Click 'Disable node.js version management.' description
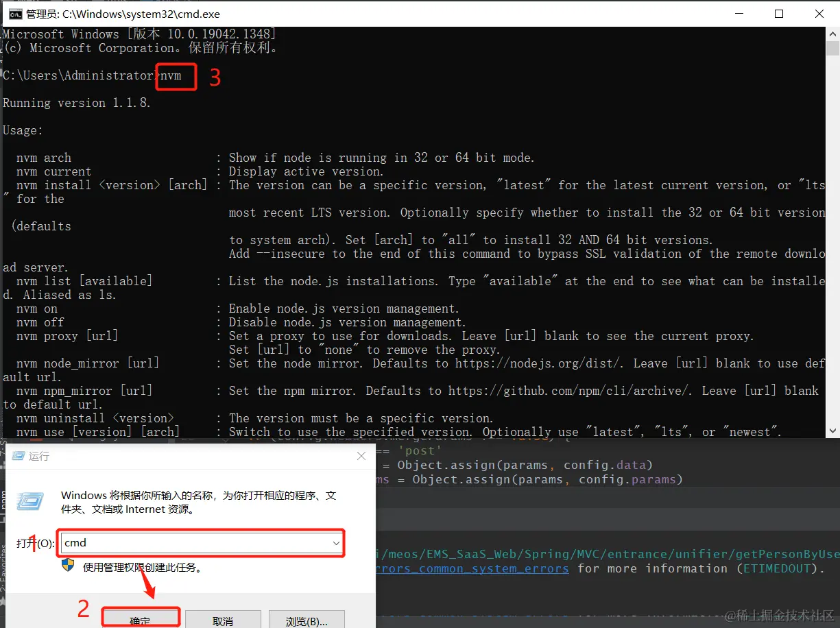The height and width of the screenshot is (628, 840). click(348, 322)
